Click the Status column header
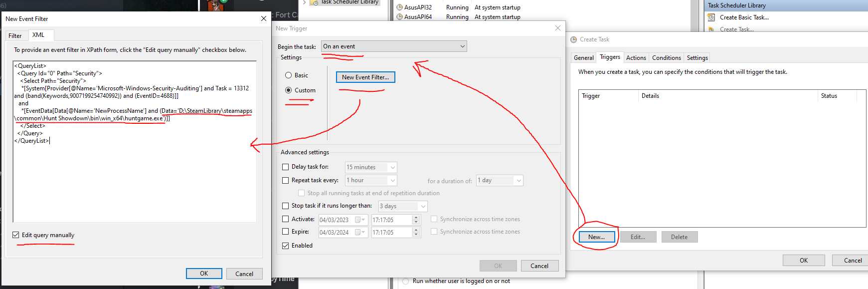 click(837, 96)
